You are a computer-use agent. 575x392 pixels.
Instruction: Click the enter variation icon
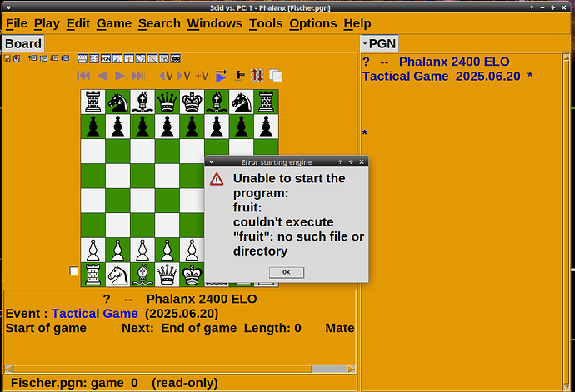[184, 76]
